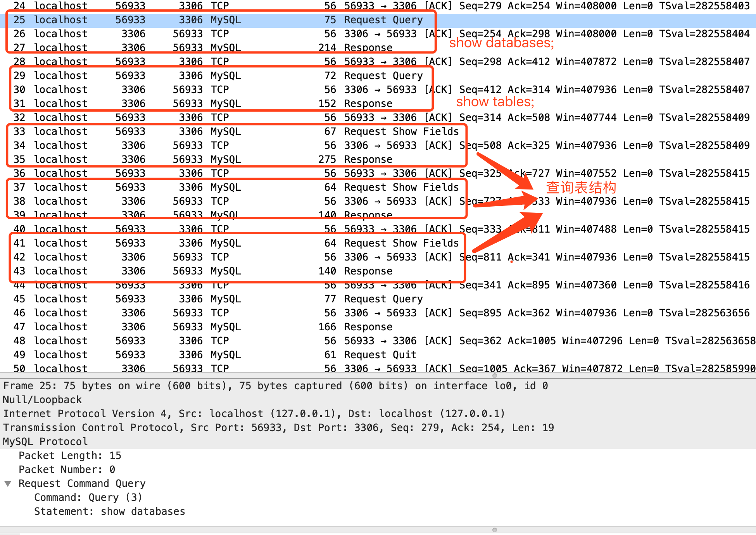Viewport: 756px width, 535px height.
Task: Select packet 46 TCP ACK row
Action: point(378,313)
